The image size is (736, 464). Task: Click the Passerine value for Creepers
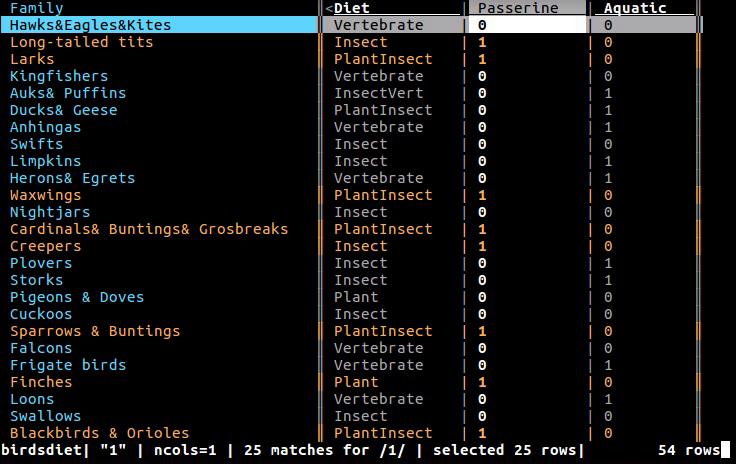click(482, 246)
